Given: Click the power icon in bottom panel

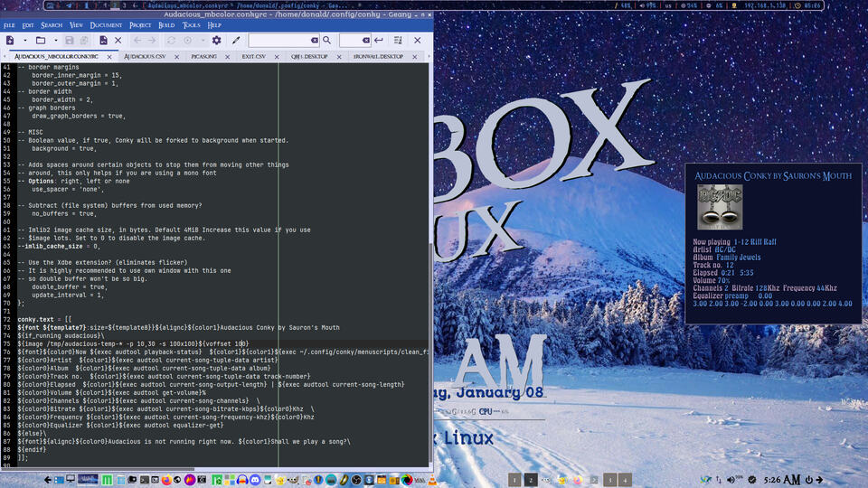Looking at the screenshot, I should click(809, 479).
